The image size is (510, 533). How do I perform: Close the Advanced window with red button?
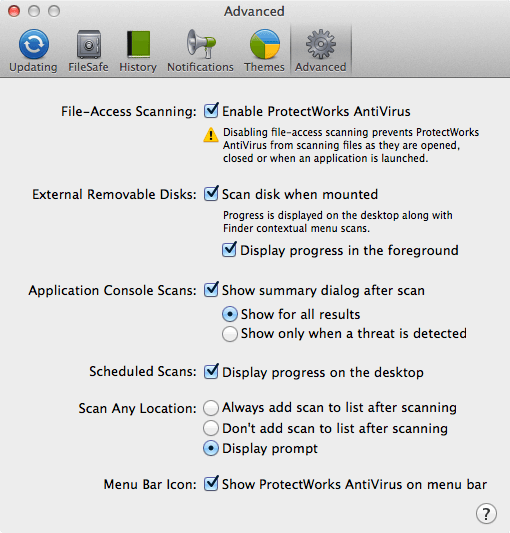(14, 11)
